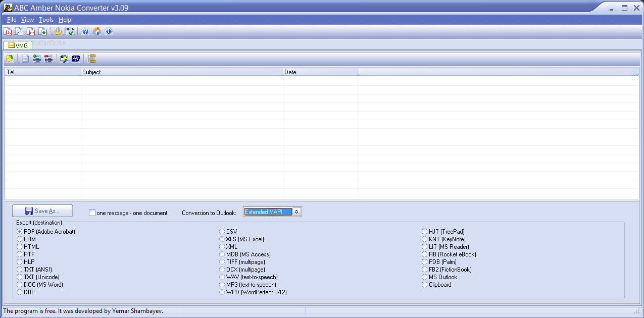Sort by the Date column header
644x318 pixels.
click(321, 72)
